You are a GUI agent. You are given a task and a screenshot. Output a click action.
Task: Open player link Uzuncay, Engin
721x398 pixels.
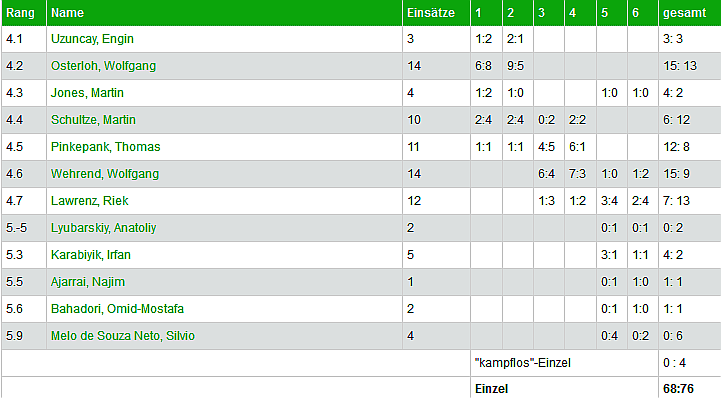(x=92, y=39)
